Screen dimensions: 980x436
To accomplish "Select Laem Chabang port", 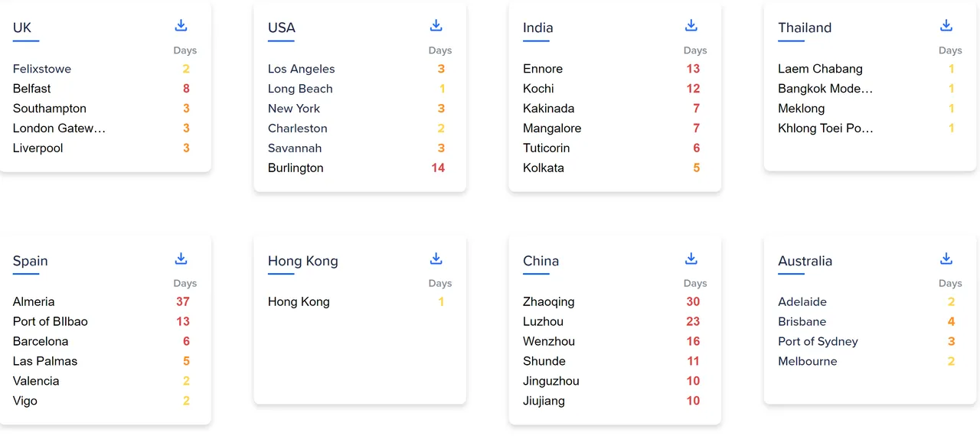I will click(x=820, y=69).
